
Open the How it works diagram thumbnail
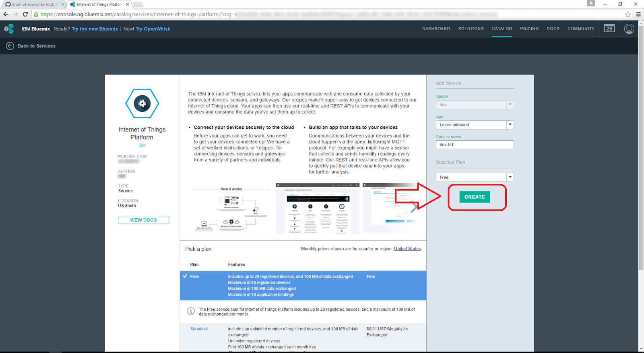tap(231, 209)
